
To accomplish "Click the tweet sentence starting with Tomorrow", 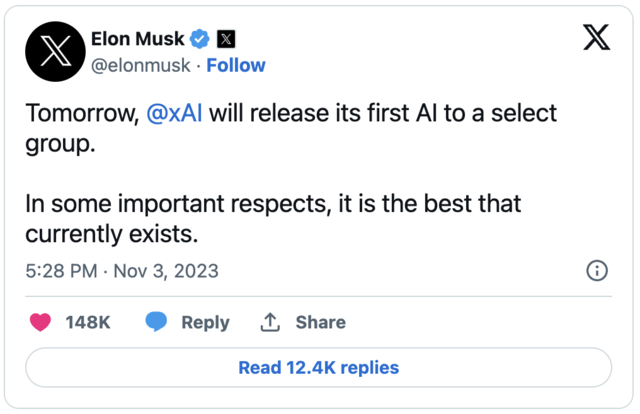I will tap(290, 114).
